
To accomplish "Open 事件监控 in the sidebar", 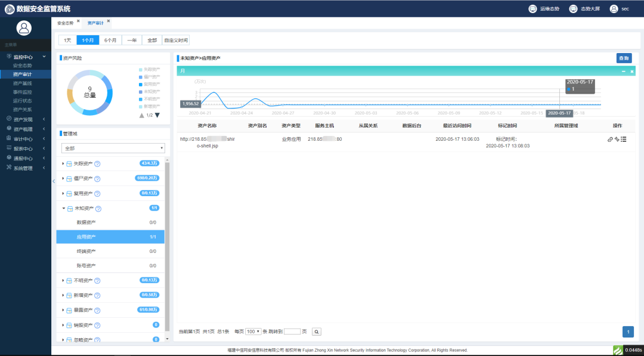I will click(22, 92).
